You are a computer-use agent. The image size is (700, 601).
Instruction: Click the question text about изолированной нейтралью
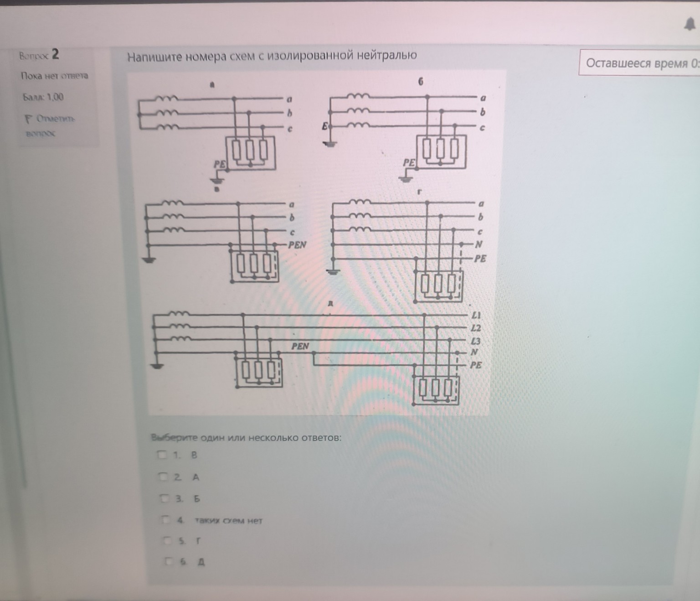pos(272,56)
